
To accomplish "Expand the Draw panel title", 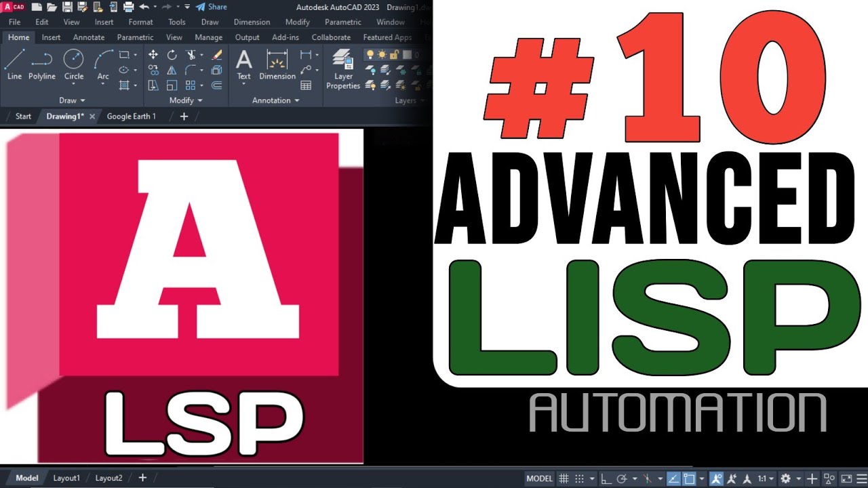I will click(x=72, y=100).
